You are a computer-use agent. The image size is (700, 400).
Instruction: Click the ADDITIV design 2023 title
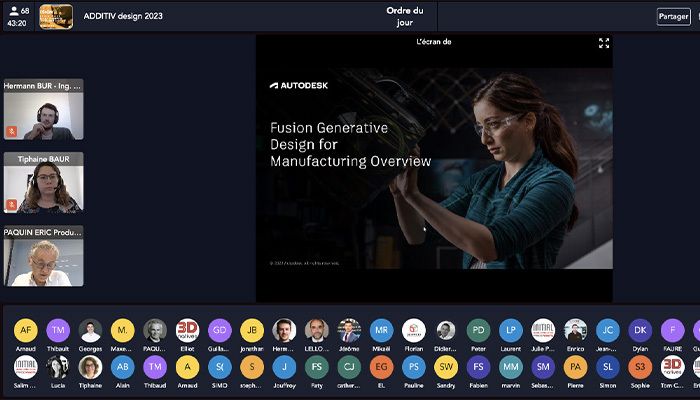click(x=123, y=16)
